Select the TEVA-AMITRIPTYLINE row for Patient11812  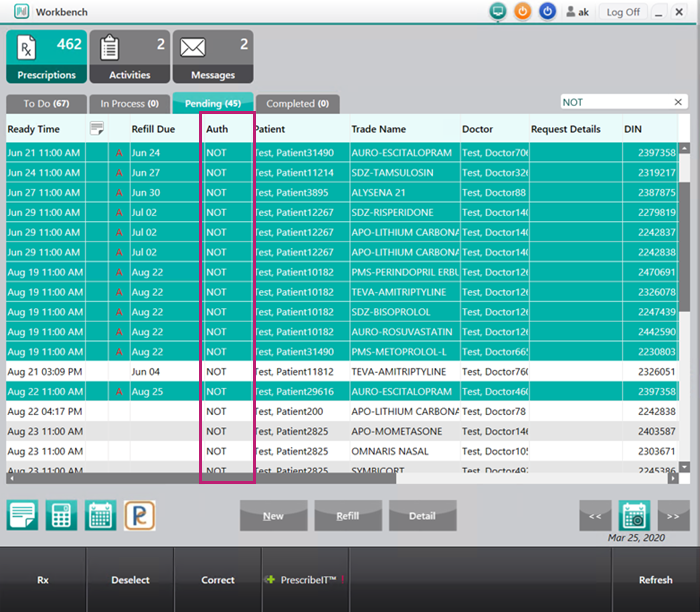click(x=342, y=371)
